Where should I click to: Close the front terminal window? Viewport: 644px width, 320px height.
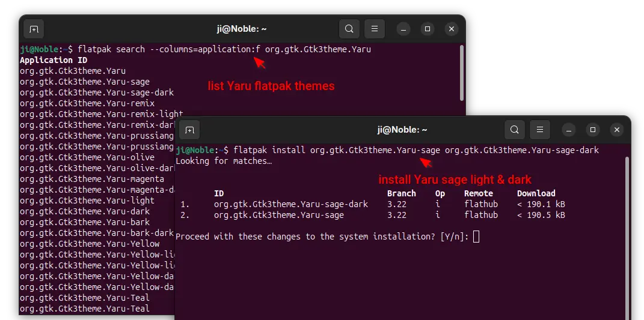click(617, 130)
